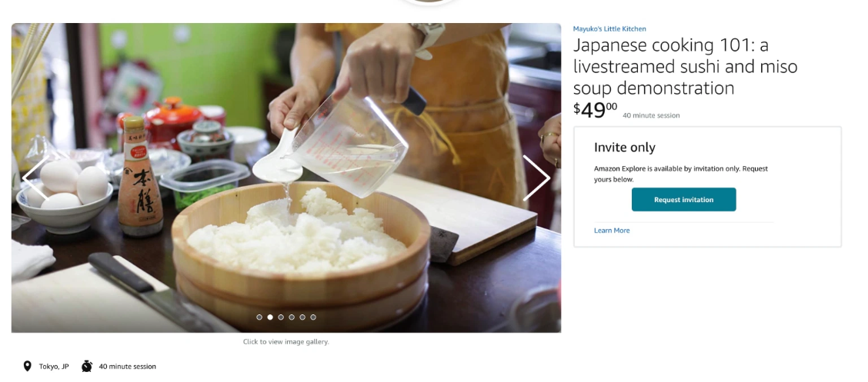Select the first gallery dot
The width and height of the screenshot is (868, 382).
(259, 317)
